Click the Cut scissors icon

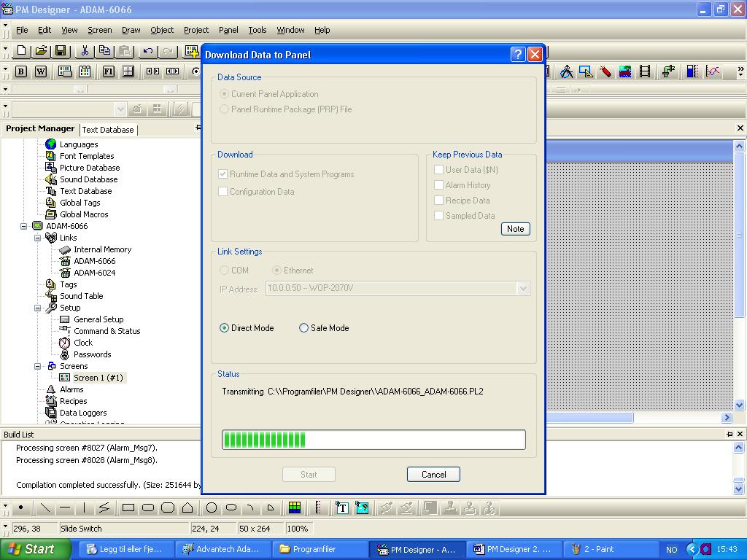(85, 50)
